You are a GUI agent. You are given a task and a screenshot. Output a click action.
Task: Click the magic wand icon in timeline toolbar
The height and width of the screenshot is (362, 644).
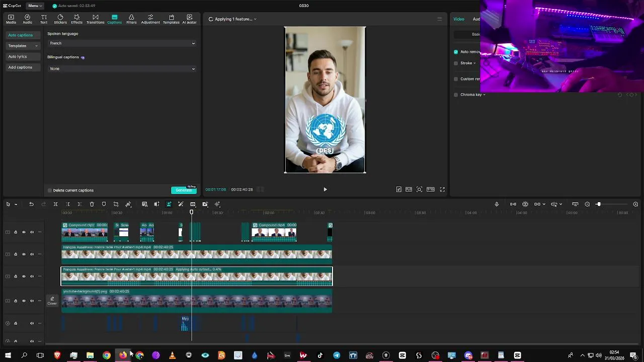(181, 204)
